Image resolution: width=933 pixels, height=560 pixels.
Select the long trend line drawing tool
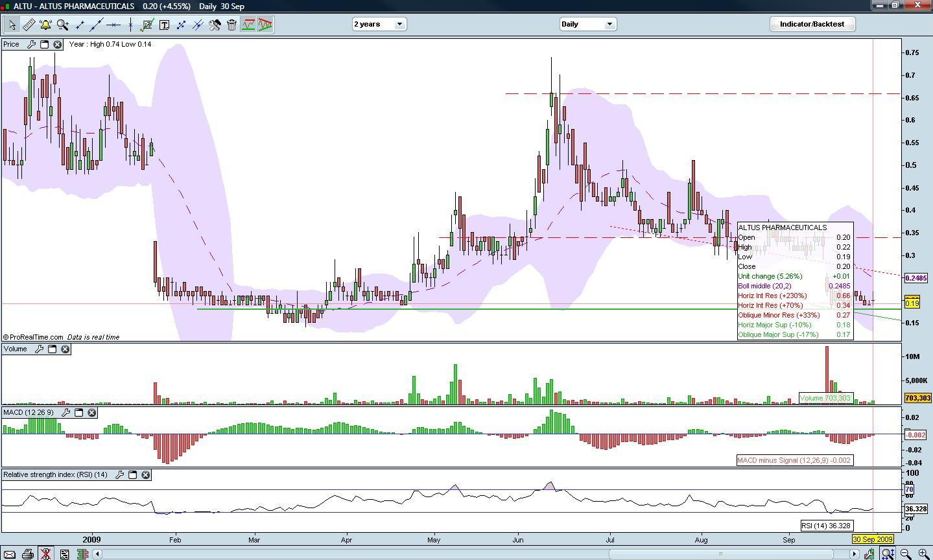[97, 25]
